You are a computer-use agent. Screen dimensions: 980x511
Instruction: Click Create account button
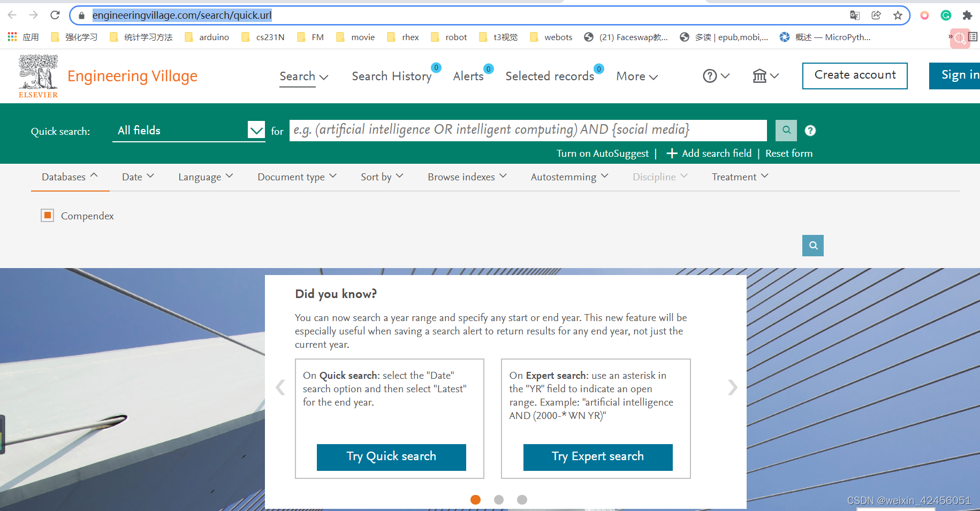pos(855,75)
